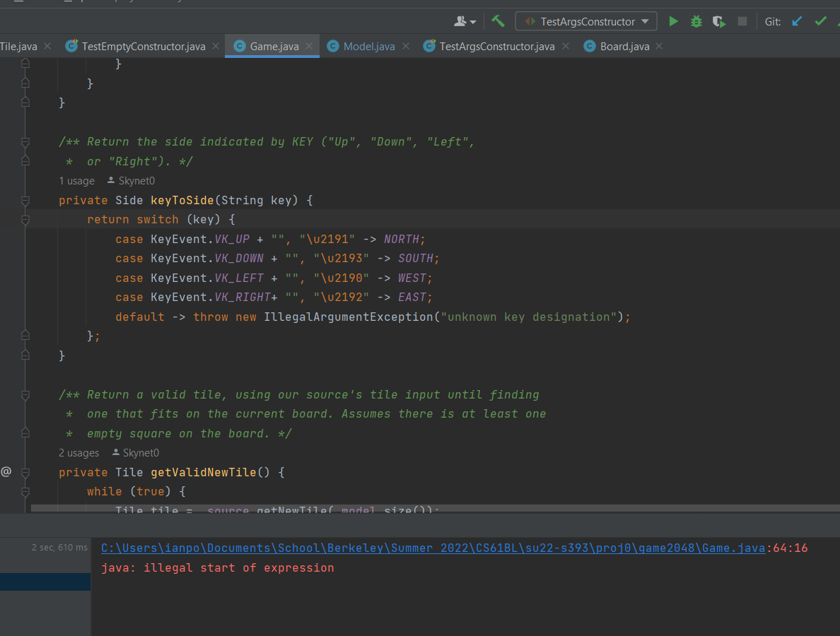Image resolution: width=840 pixels, height=636 pixels.
Task: Switch to the Board.java tab
Action: 624,47
